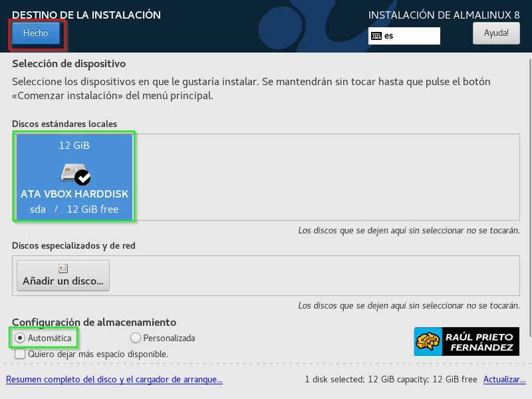532x399 pixels.
Task: Click the black checkmark badge on the disk
Action: pyautogui.click(x=83, y=178)
